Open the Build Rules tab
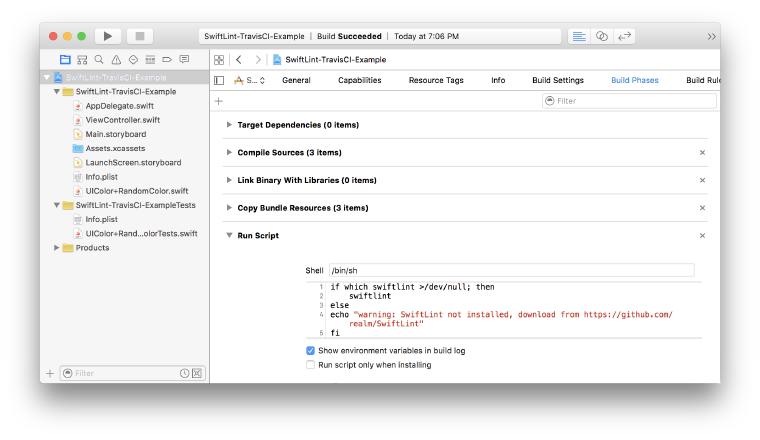The image size is (760, 440). tap(703, 80)
